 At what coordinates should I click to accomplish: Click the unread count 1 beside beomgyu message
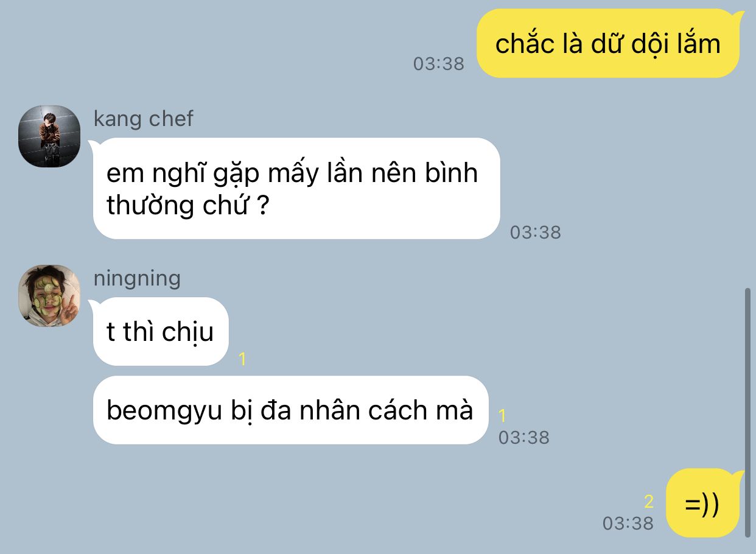tap(502, 416)
